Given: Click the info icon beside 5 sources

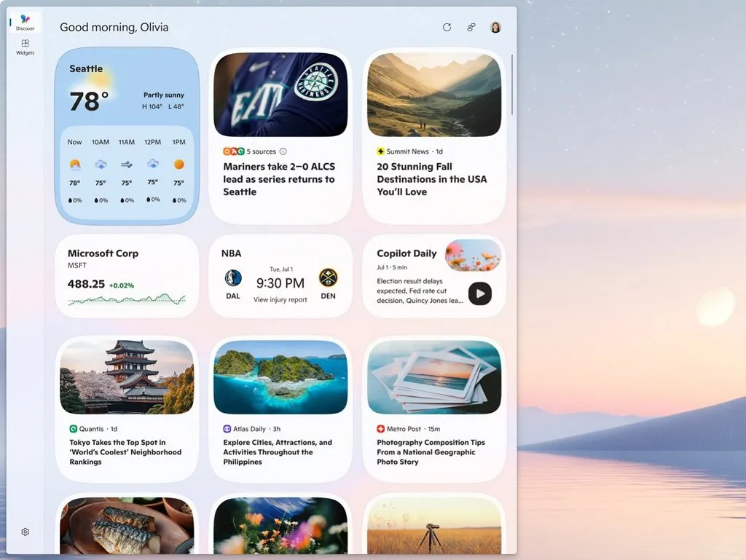Looking at the screenshot, I should (x=283, y=151).
